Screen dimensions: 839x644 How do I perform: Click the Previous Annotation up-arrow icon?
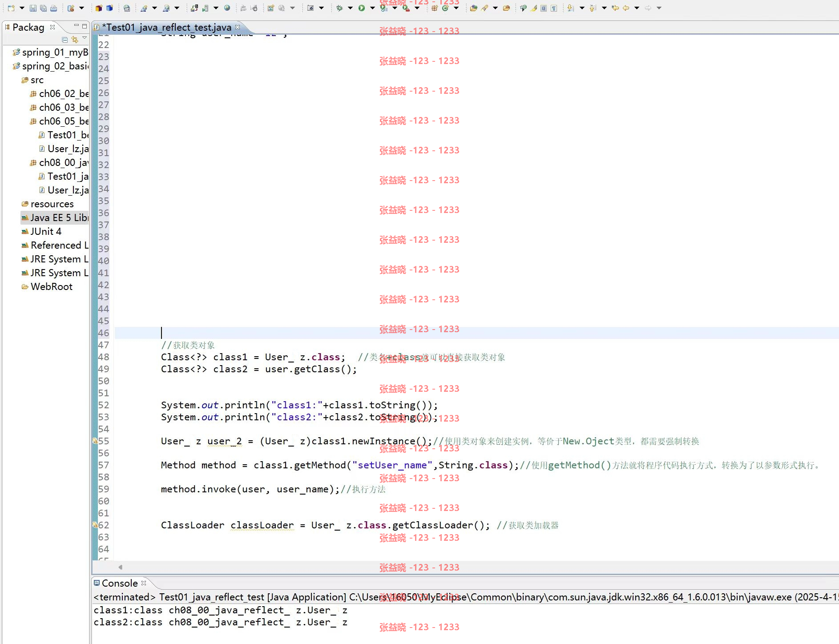[593, 8]
